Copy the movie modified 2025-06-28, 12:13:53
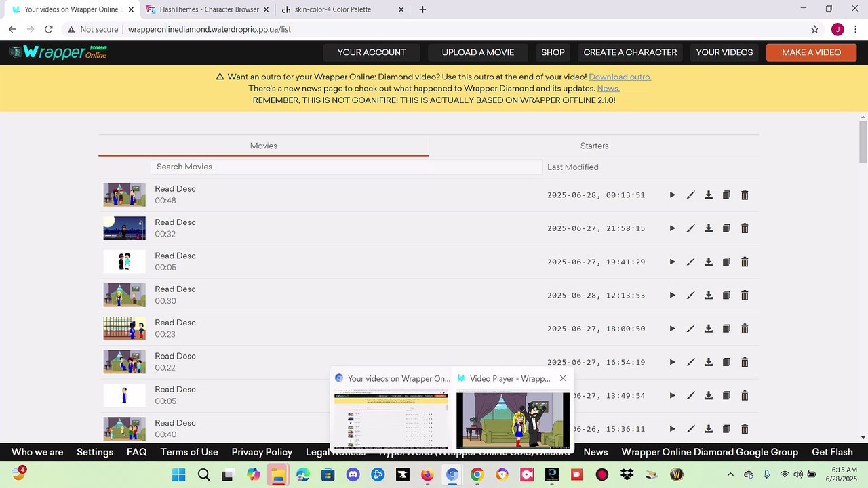 (726, 296)
